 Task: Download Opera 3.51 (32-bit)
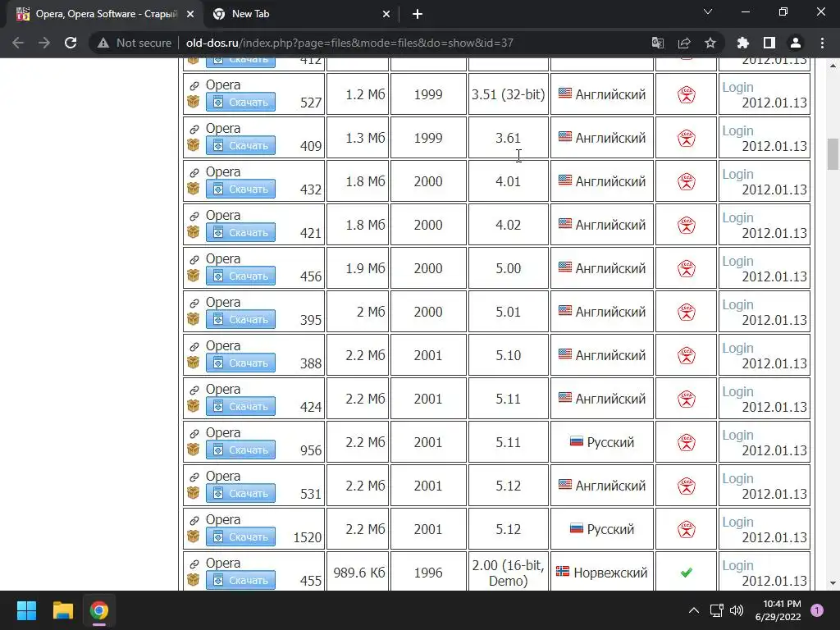(240, 102)
